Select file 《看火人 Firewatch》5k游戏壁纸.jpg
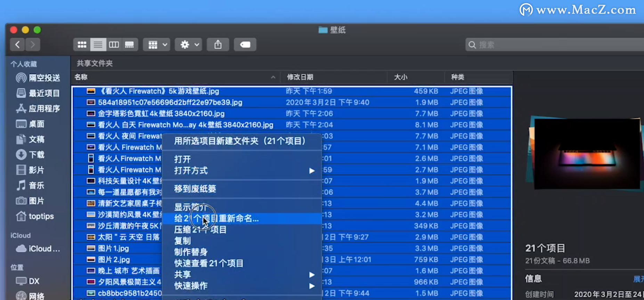The height and width of the screenshot is (300, 644). point(292,91)
